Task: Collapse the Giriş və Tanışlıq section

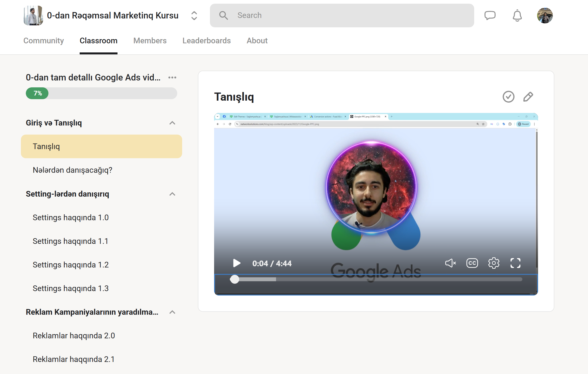Action: (x=172, y=123)
